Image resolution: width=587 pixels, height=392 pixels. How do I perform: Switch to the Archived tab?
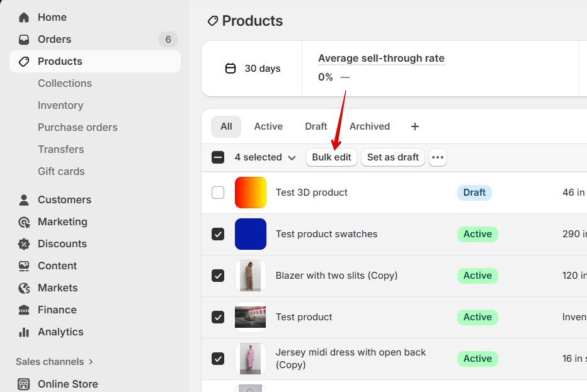[x=370, y=126]
